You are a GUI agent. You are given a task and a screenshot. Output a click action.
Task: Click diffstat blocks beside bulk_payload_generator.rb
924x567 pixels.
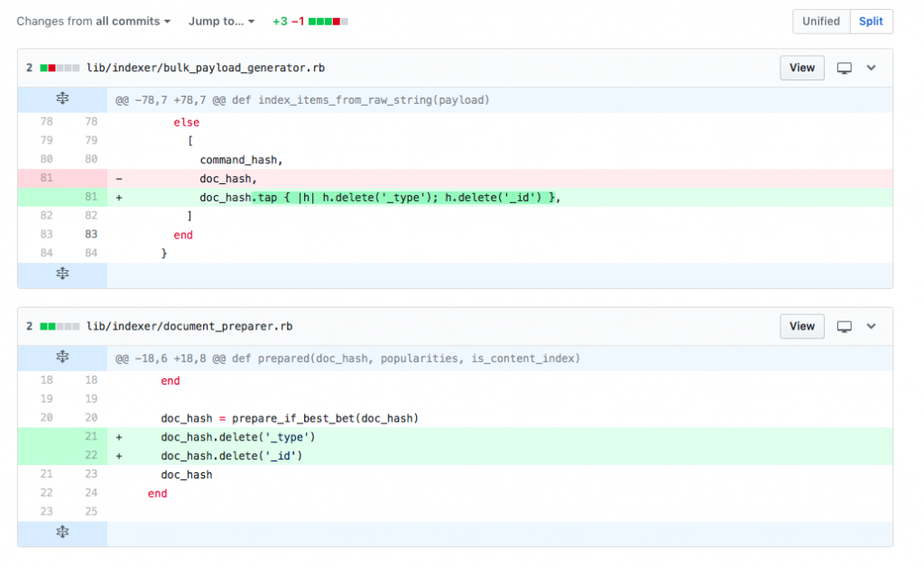click(x=60, y=68)
